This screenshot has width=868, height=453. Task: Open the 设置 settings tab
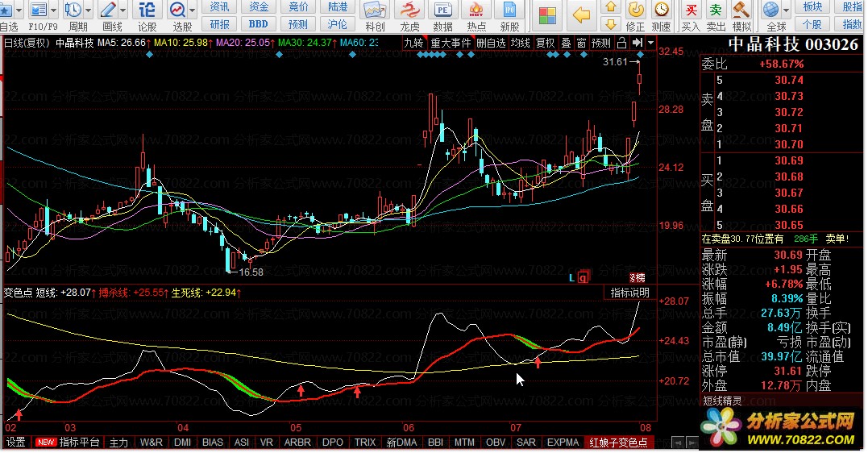click(x=15, y=443)
